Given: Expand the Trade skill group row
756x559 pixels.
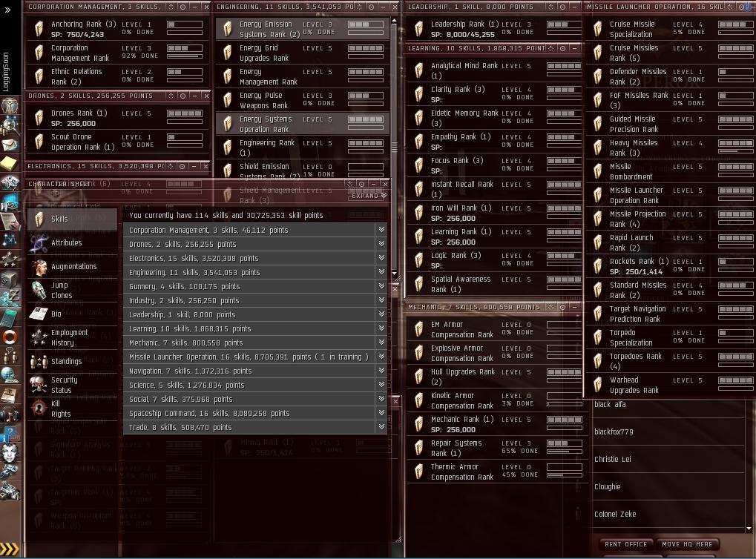Looking at the screenshot, I should 381,427.
